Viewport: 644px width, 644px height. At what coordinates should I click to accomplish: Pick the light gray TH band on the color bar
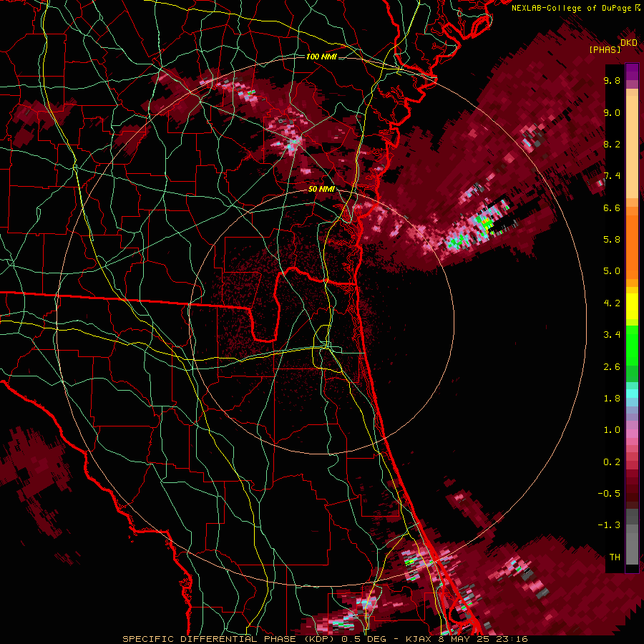coord(632,549)
